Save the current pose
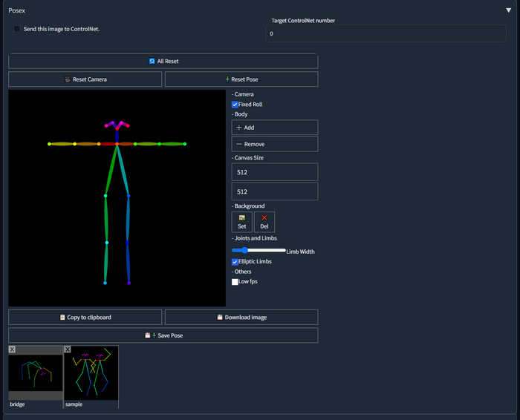 point(163,335)
